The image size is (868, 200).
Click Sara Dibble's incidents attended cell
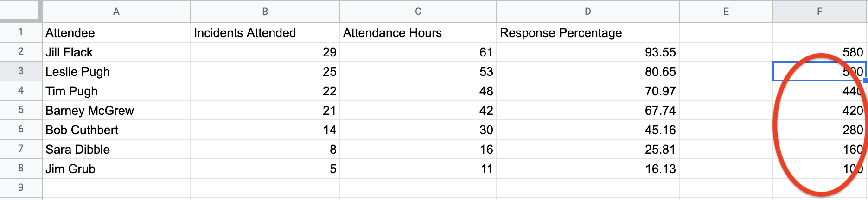265,150
